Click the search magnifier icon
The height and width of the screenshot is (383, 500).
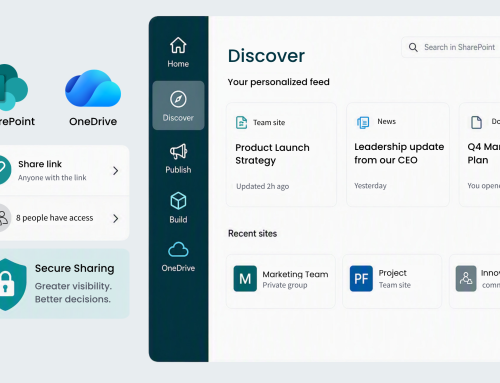pyautogui.click(x=413, y=47)
